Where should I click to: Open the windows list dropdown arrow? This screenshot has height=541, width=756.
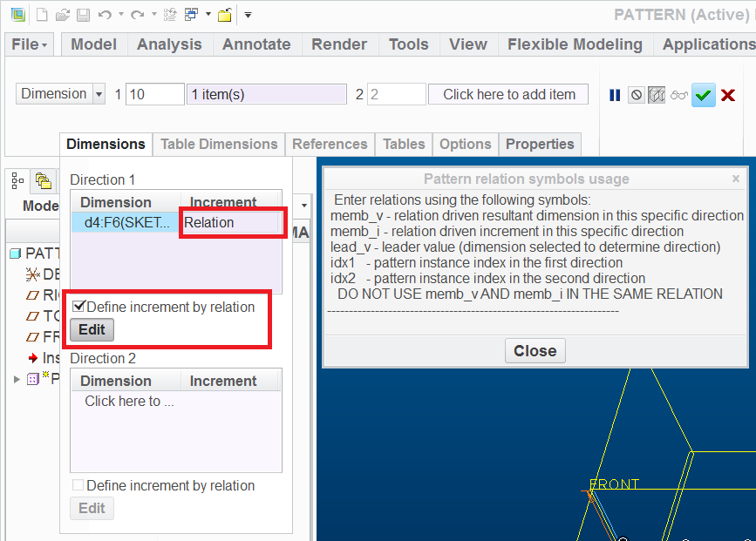pyautogui.click(x=208, y=15)
